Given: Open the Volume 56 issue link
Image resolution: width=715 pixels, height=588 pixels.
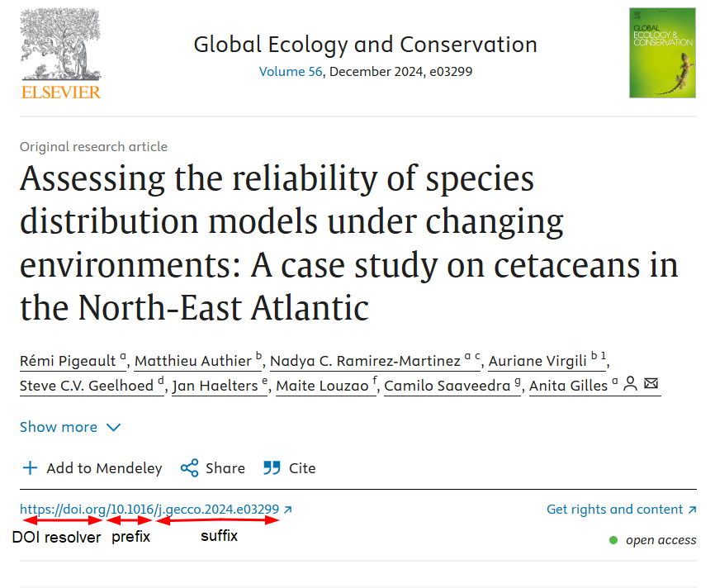Looking at the screenshot, I should 289,72.
